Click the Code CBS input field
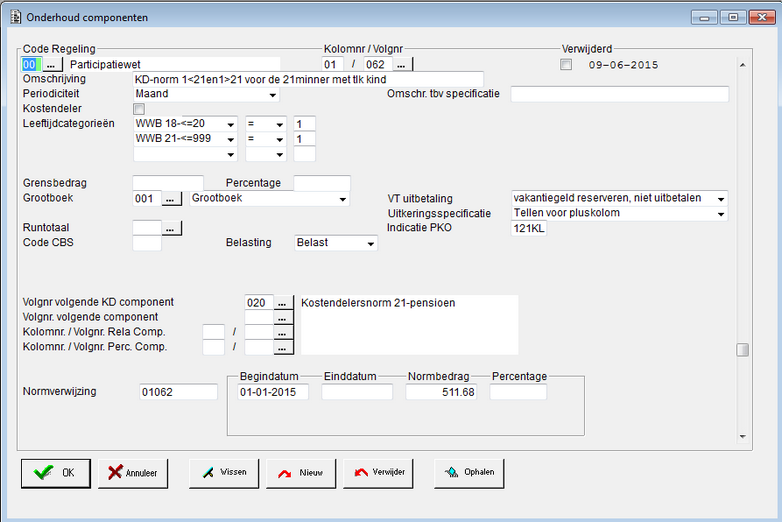The width and height of the screenshot is (782, 522). click(147, 243)
